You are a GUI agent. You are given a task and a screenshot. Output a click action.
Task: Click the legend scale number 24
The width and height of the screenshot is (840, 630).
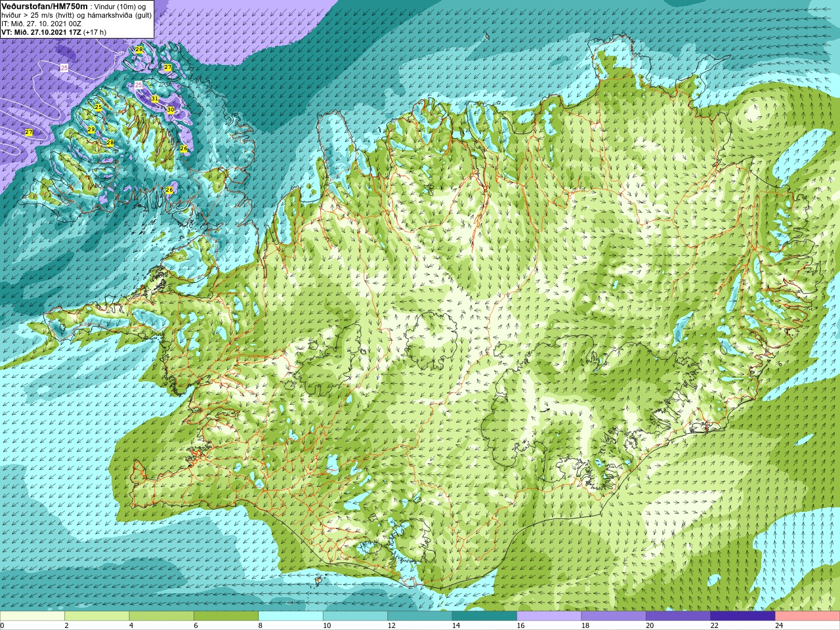(779, 625)
